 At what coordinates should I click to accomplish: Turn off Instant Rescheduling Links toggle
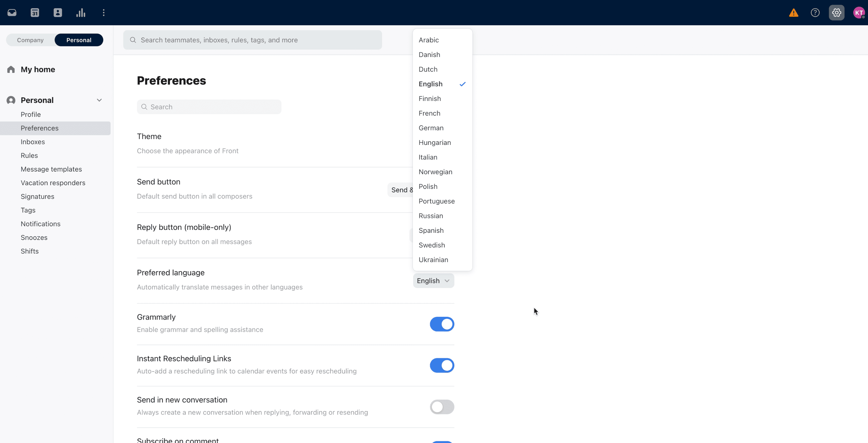coord(442,366)
